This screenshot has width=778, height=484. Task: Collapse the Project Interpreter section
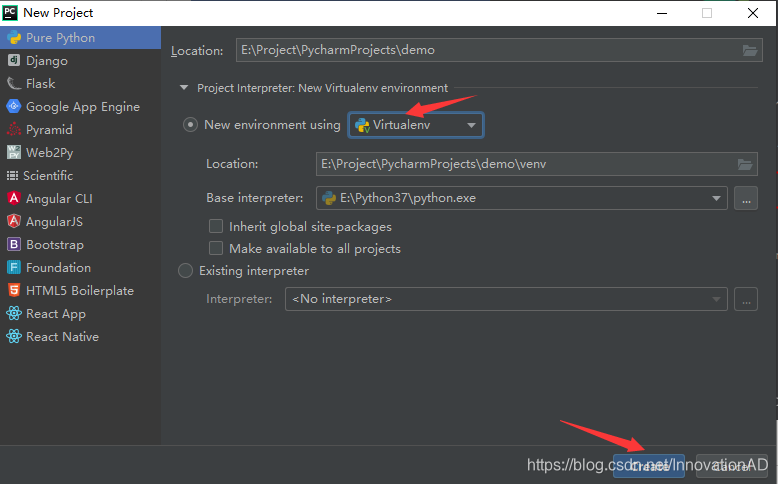(x=184, y=88)
